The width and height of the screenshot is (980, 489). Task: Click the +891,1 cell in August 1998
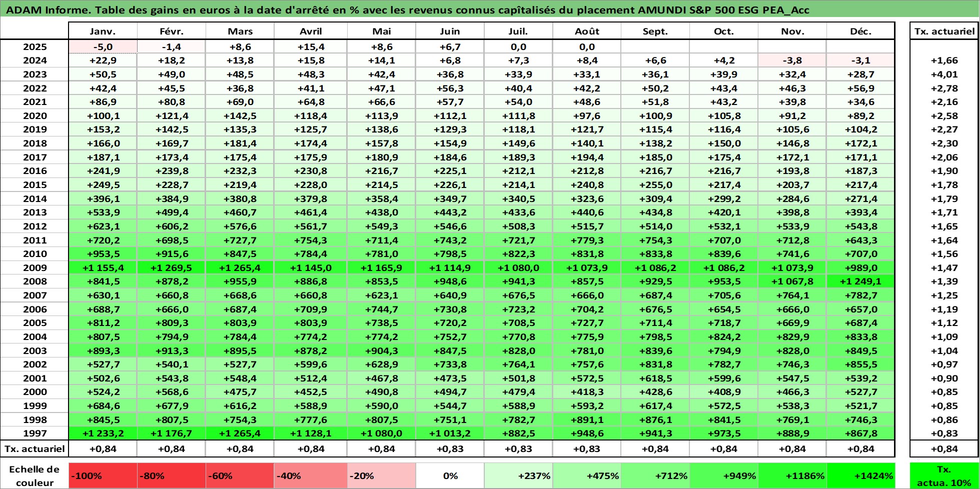tap(587, 420)
